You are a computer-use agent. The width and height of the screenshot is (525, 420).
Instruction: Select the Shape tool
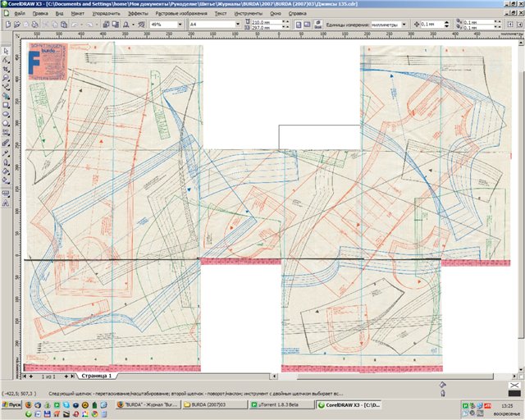tap(6, 60)
